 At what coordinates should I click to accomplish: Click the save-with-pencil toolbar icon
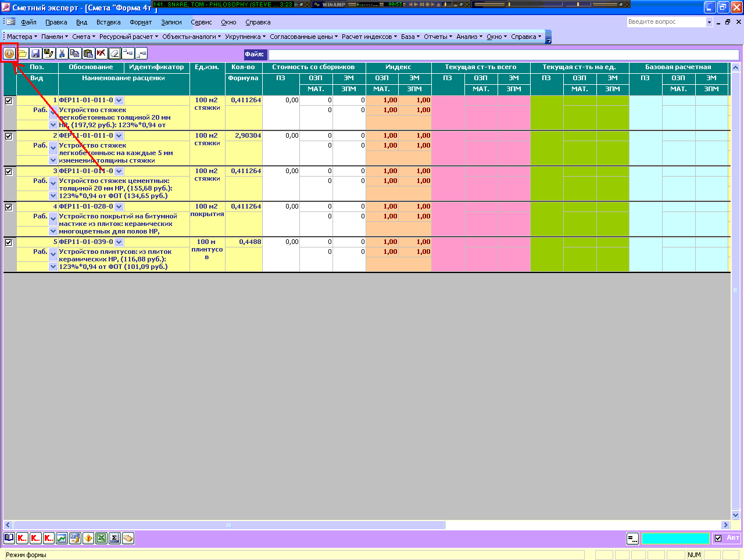click(49, 53)
